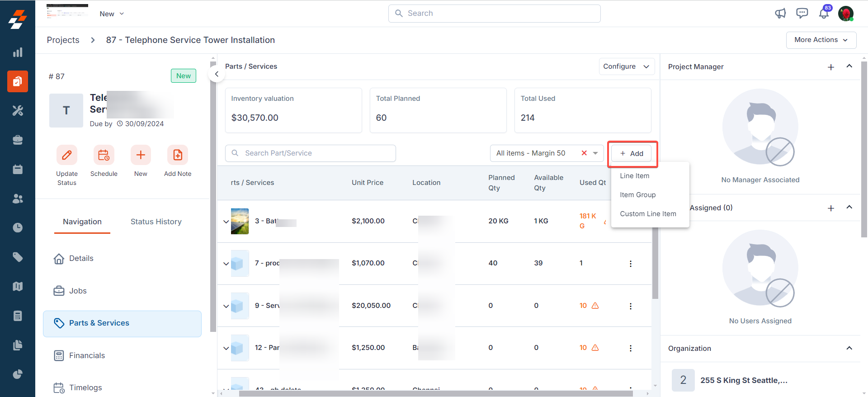Choose Custom Line Item option
The height and width of the screenshot is (397, 868).
(648, 214)
